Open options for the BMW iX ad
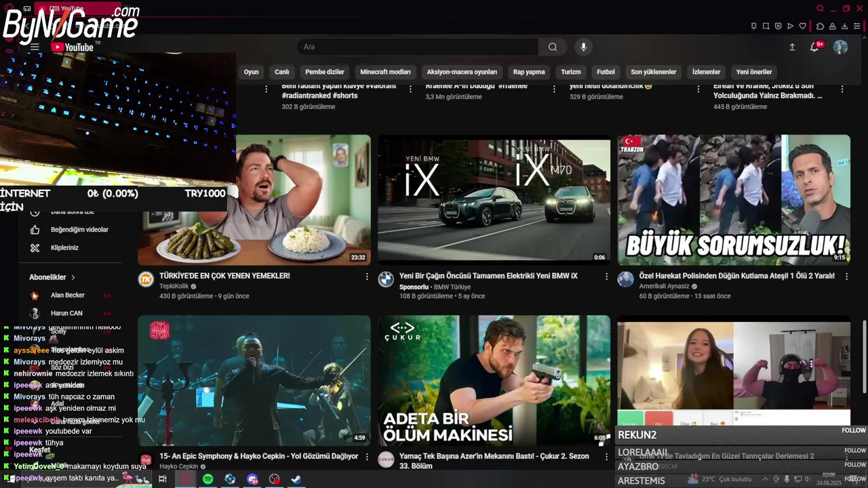The width and height of the screenshot is (868, 488). pos(607,277)
